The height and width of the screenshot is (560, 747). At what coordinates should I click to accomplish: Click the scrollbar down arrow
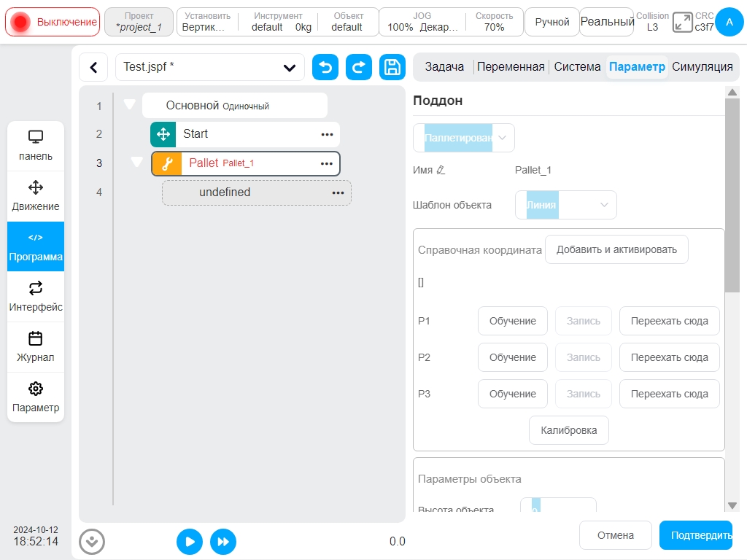pos(732,506)
